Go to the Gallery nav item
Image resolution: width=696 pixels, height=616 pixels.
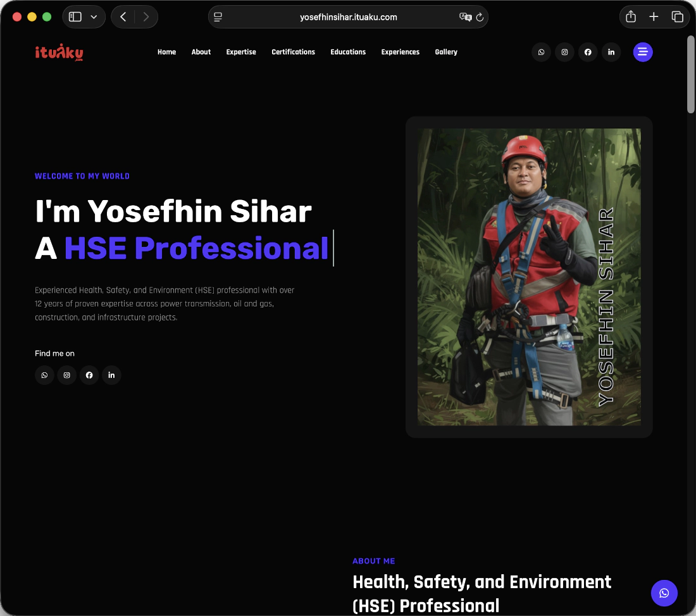(x=446, y=52)
